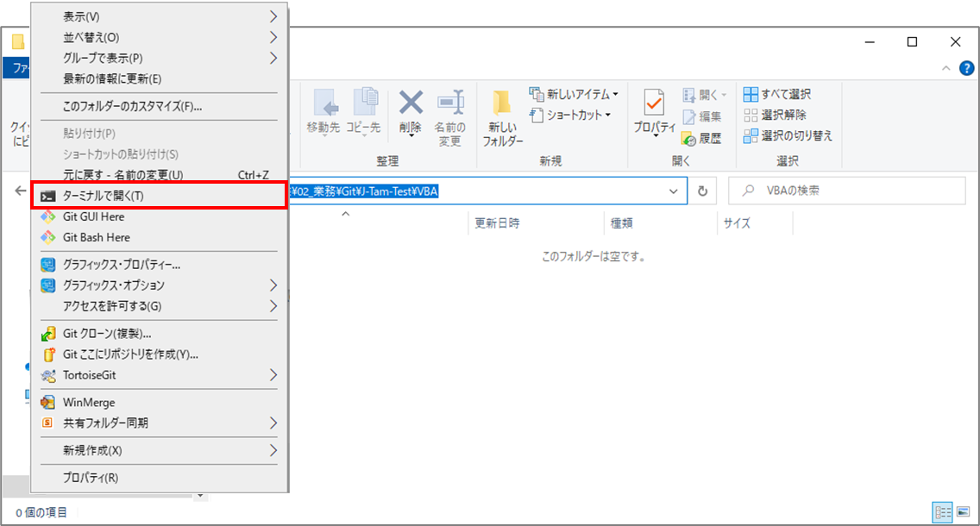Screen dimensions: 980x526
Task: Click the Git ここにリポジトリを作成 icon
Action: (48, 354)
